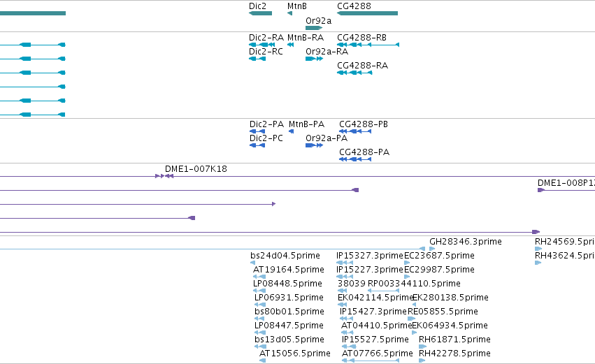
Task: Click the IP15227.3prime EST label
Action: (370, 270)
